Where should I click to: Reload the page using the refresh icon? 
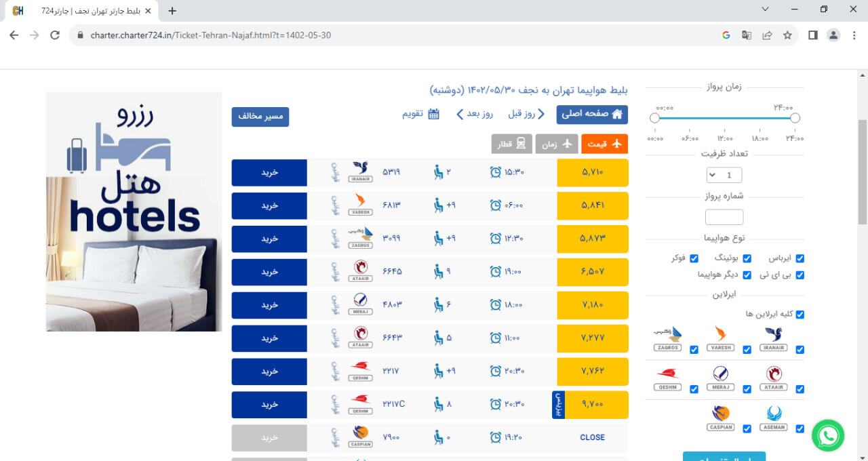coord(55,35)
